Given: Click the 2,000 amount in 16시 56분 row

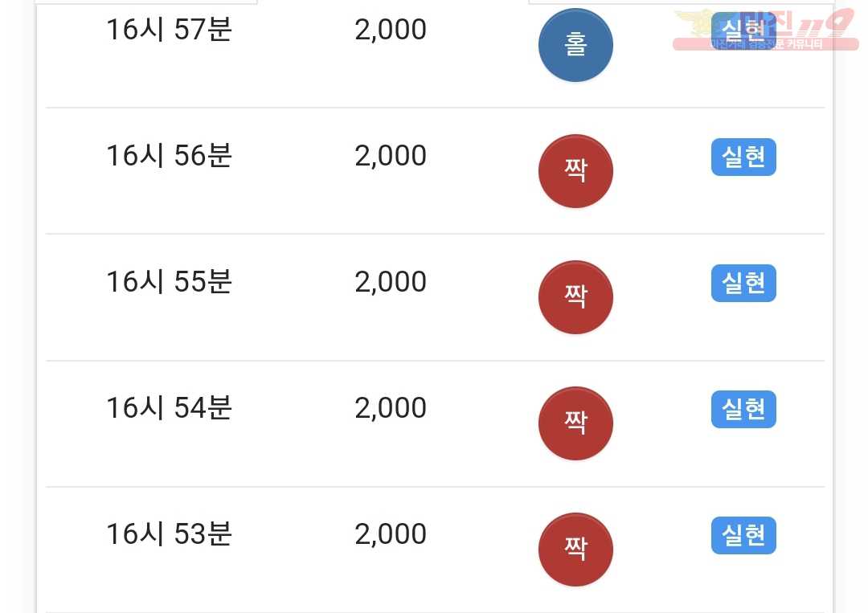Looking at the screenshot, I should (391, 156).
